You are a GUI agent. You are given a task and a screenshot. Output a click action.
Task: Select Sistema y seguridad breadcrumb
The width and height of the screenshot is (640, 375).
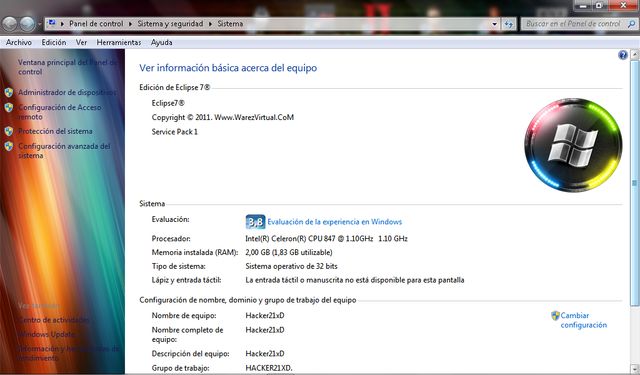(x=170, y=24)
